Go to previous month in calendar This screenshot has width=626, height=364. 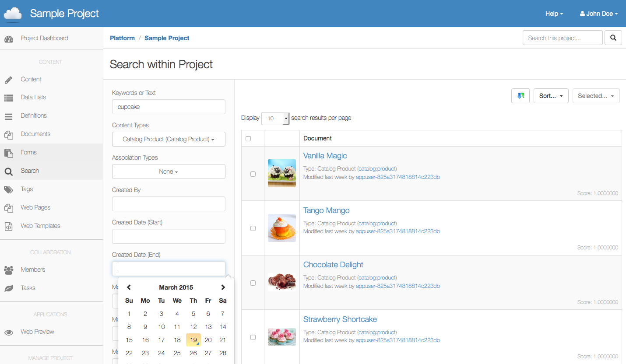point(129,287)
